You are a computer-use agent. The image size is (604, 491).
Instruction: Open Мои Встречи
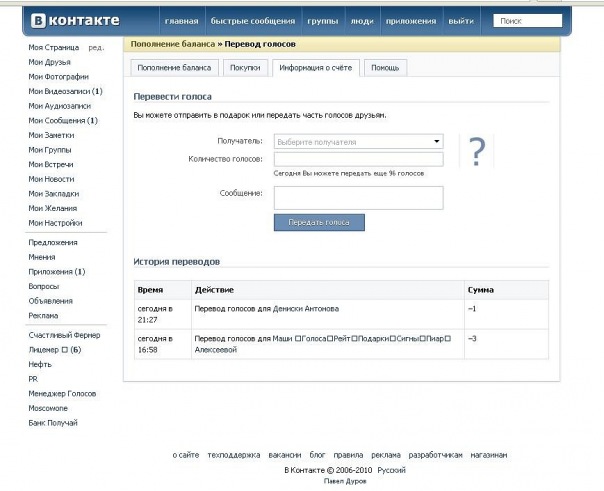(51, 164)
